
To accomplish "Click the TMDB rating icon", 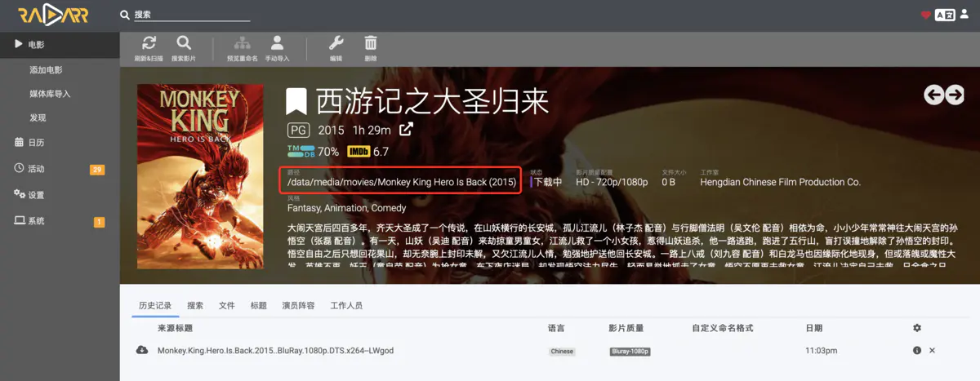I will [301, 151].
